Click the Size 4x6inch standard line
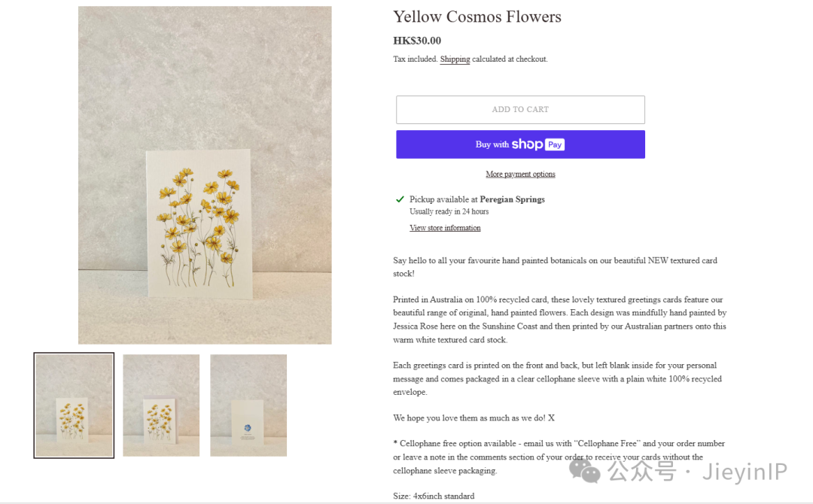 coord(434,496)
